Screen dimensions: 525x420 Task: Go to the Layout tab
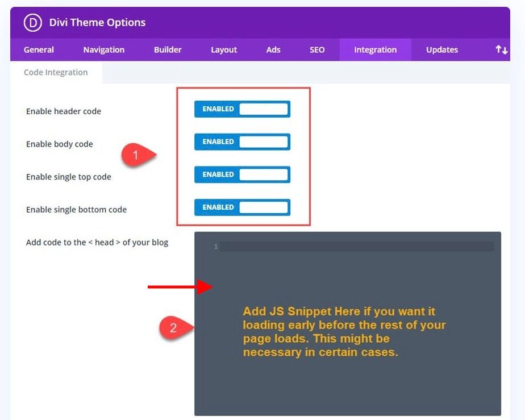(x=224, y=50)
